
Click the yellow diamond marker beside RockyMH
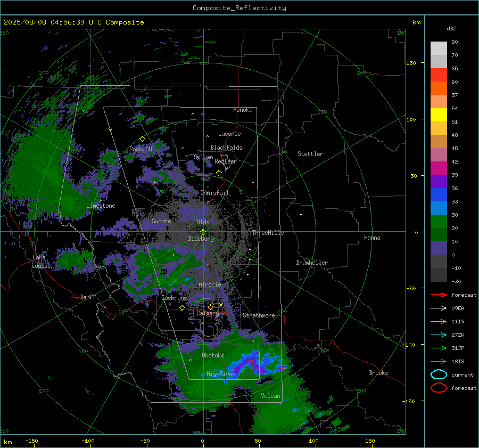[142, 139]
